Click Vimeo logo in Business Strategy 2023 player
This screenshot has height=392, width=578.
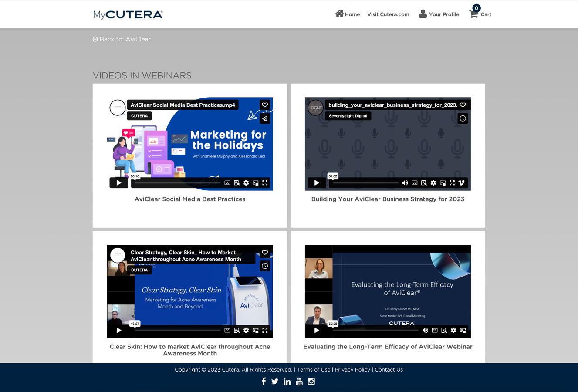point(462,183)
